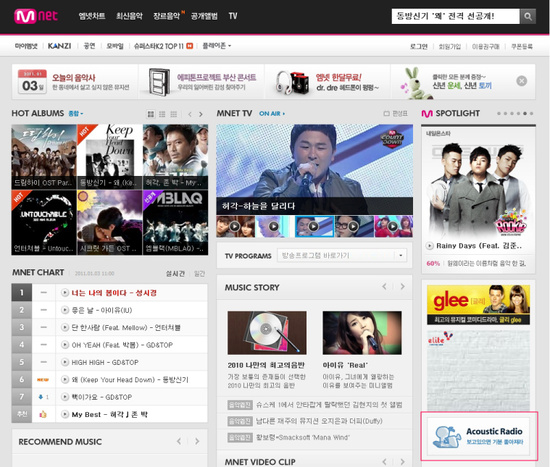The height and width of the screenshot is (467, 550).
Task: Open the MBLAQ album cover
Action: (x=175, y=222)
